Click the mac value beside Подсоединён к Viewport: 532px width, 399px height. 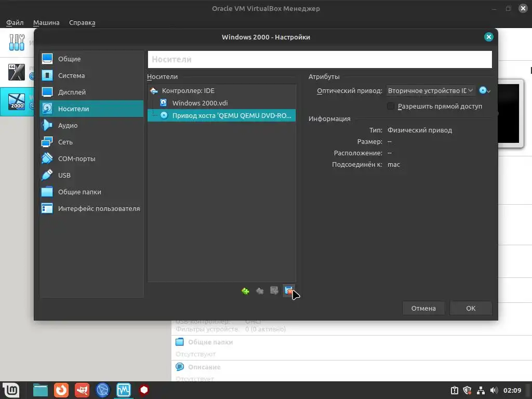coord(394,165)
